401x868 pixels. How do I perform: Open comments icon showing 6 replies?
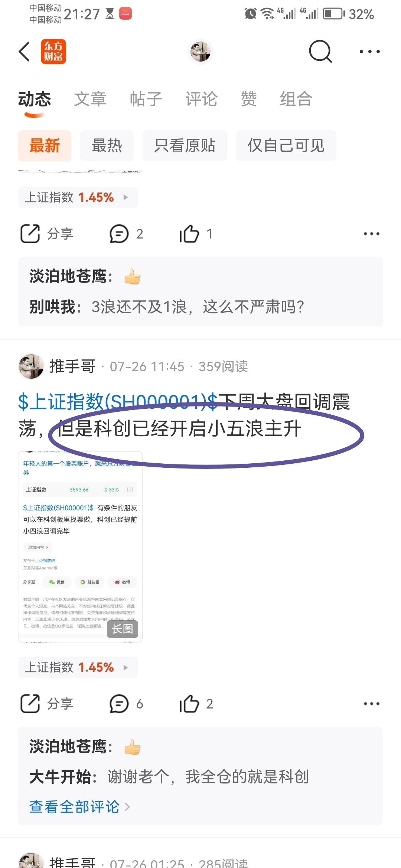tap(119, 704)
